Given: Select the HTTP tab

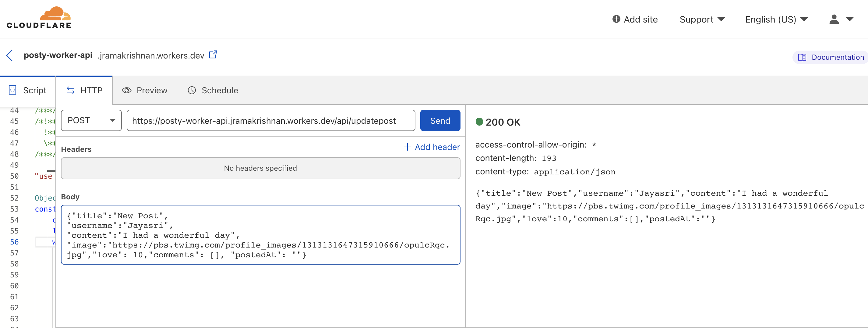Looking at the screenshot, I should (x=84, y=90).
